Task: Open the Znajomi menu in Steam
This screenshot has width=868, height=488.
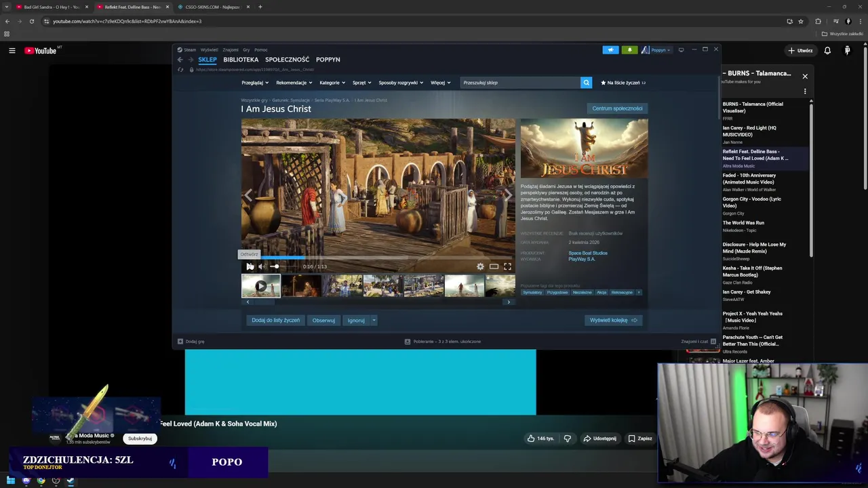Action: click(x=231, y=49)
